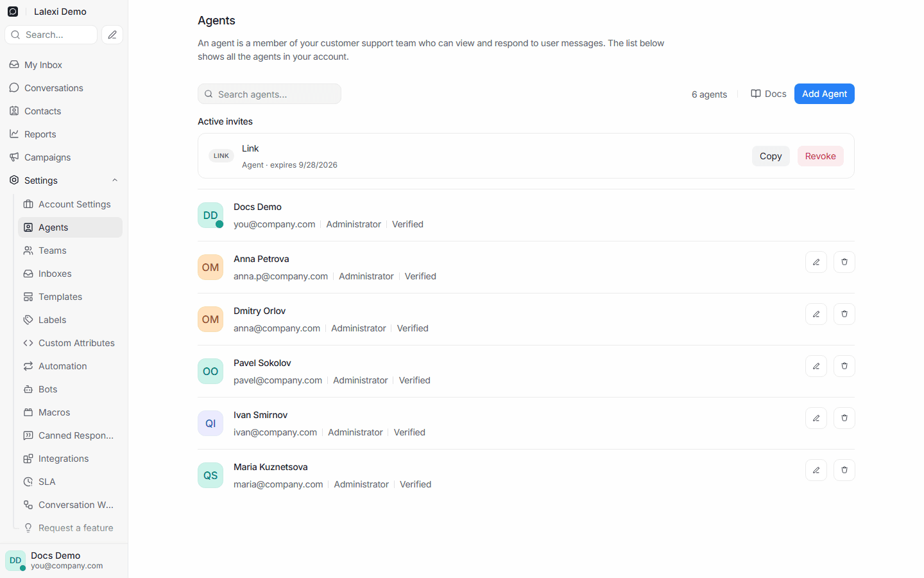Click the Lalexi Demo logo icon
Image resolution: width=924 pixels, height=578 pixels.
[13, 12]
